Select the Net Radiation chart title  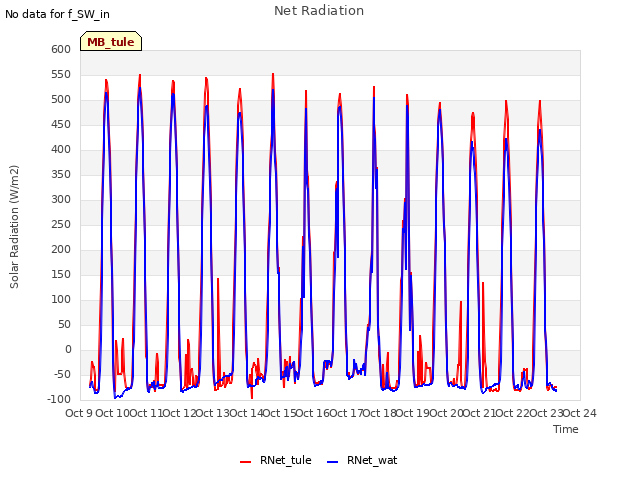click(319, 11)
